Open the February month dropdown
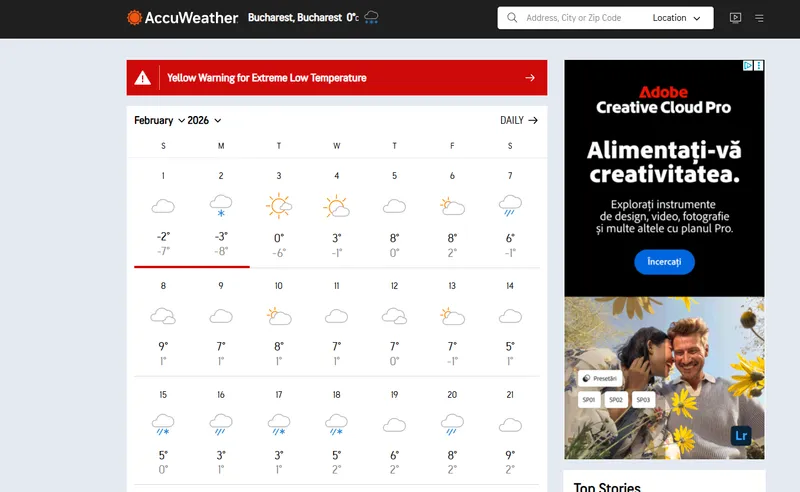This screenshot has width=800, height=492. click(x=159, y=120)
